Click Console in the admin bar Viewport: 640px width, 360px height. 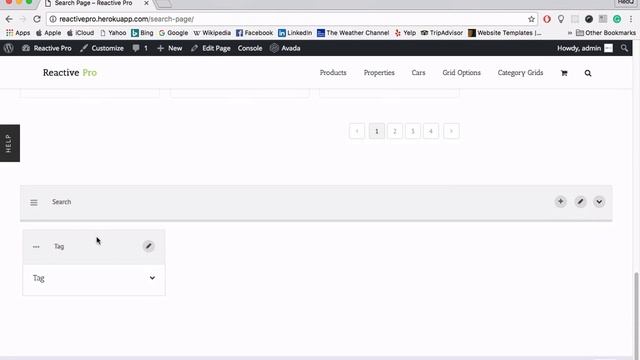point(250,48)
